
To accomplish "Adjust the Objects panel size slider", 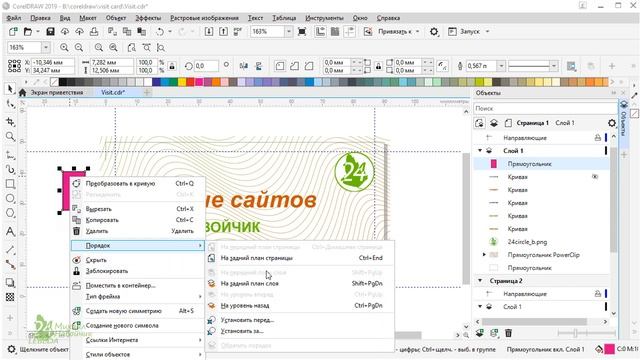I will [x=575, y=333].
